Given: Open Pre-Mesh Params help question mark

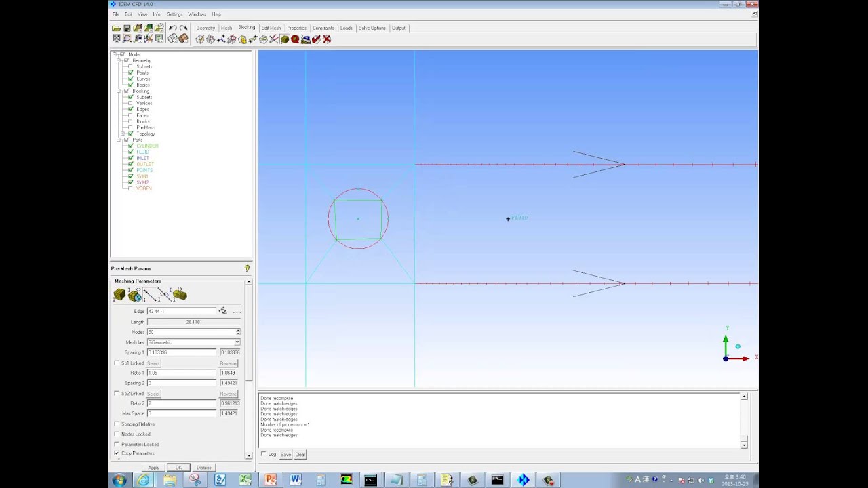Looking at the screenshot, I should (247, 269).
